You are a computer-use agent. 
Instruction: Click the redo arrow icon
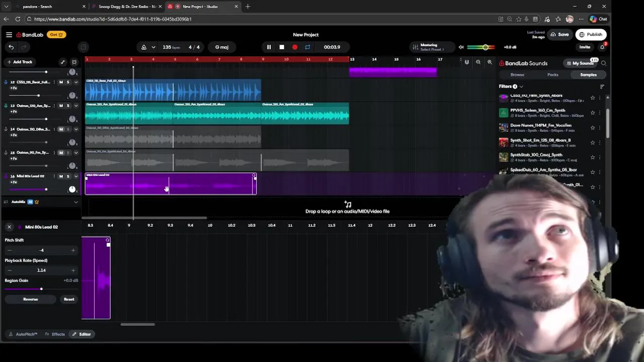[x=23, y=47]
